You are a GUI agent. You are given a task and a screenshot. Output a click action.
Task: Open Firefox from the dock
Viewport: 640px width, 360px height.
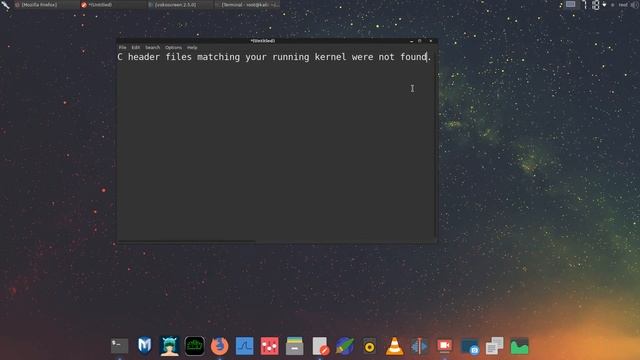coord(220,346)
